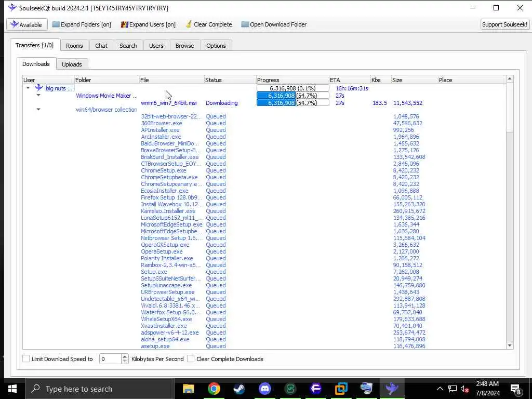The height and width of the screenshot is (399, 532).
Task: Click the Clear Complete broom icon
Action: pos(189,24)
